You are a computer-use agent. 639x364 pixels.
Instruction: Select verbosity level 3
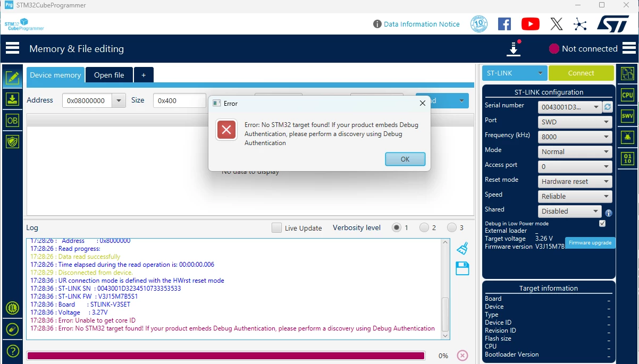tap(452, 227)
